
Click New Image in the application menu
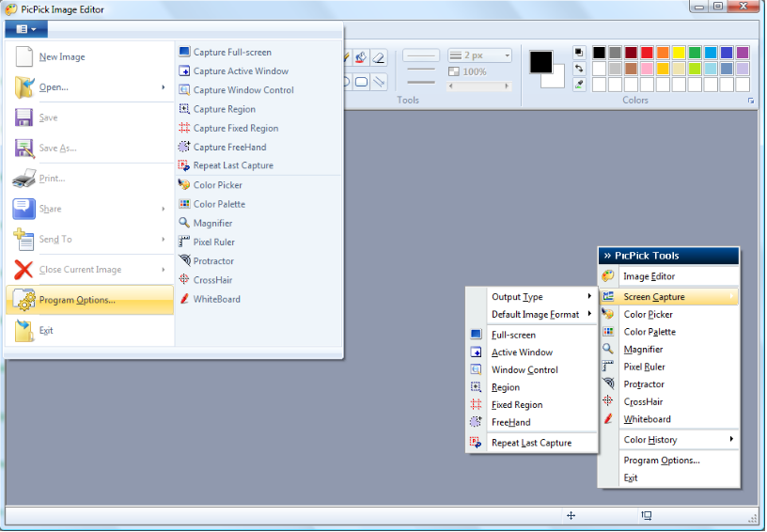coord(62,57)
